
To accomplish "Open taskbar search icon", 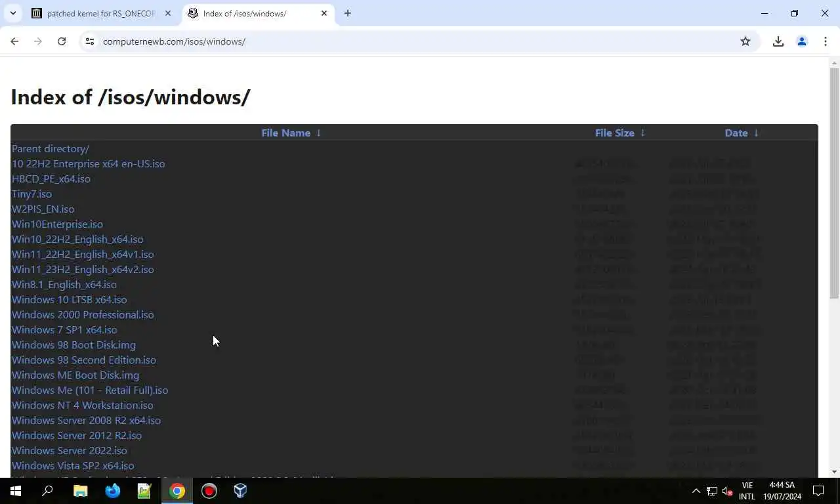I will (47, 491).
